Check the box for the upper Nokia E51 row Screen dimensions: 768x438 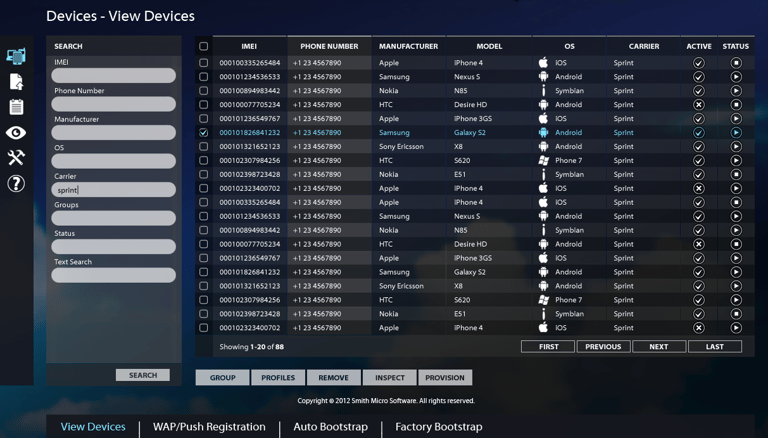[x=203, y=174]
